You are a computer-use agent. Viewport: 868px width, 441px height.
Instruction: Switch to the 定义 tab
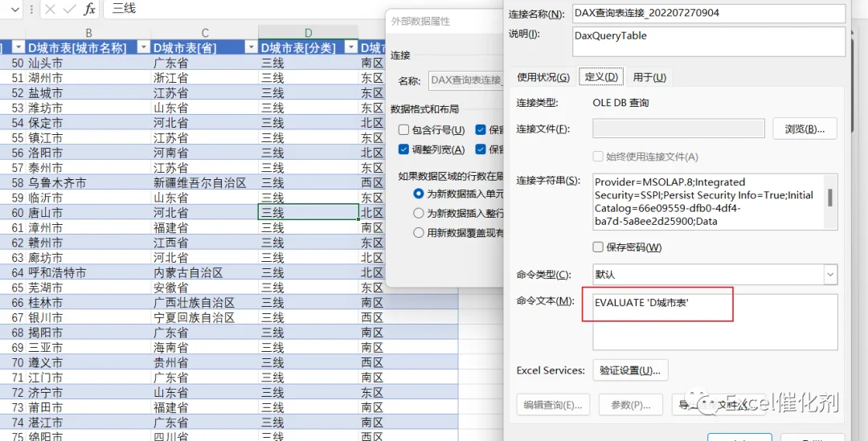601,77
